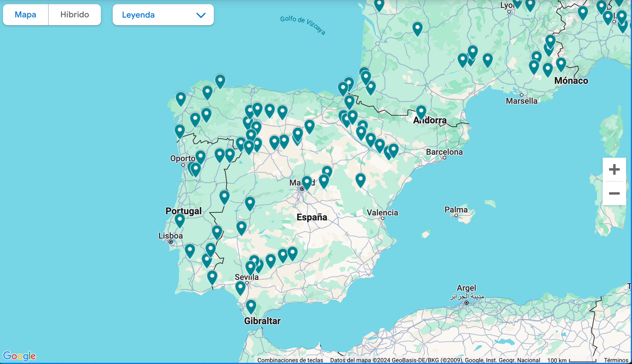Click the Palma city label

pyautogui.click(x=456, y=209)
